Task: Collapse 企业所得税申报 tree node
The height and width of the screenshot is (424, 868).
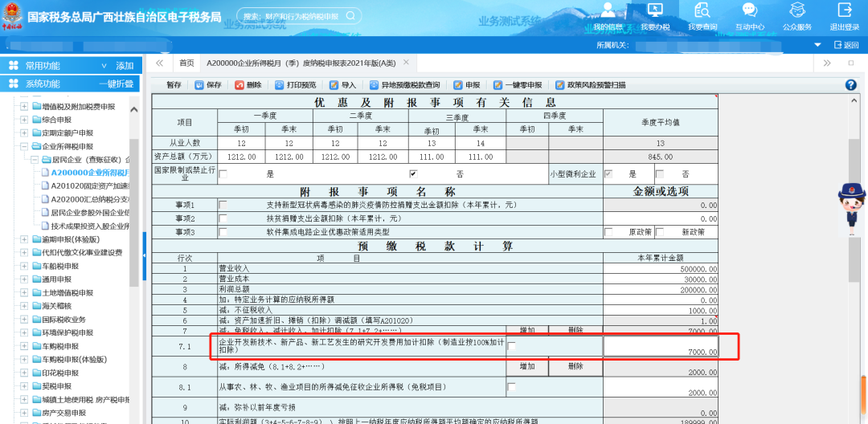Action: (24, 146)
